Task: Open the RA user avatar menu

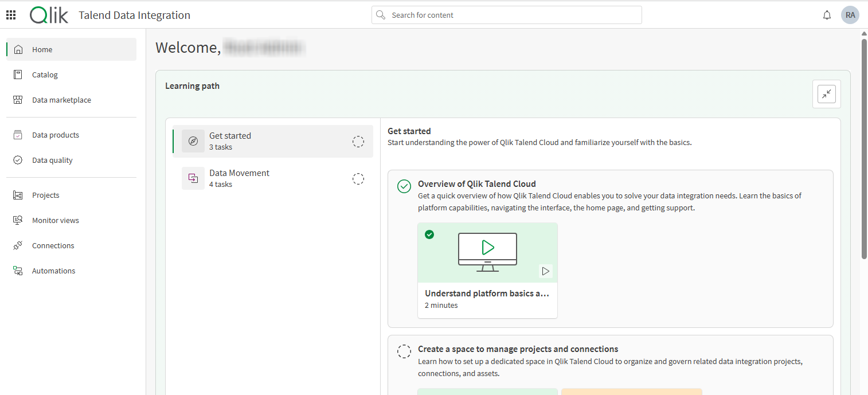Action: point(850,14)
